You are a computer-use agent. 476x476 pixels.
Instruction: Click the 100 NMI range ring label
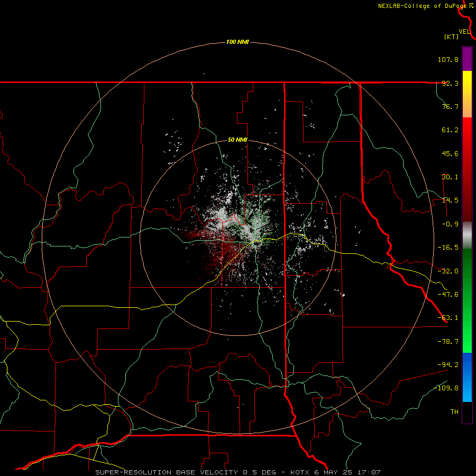237,42
